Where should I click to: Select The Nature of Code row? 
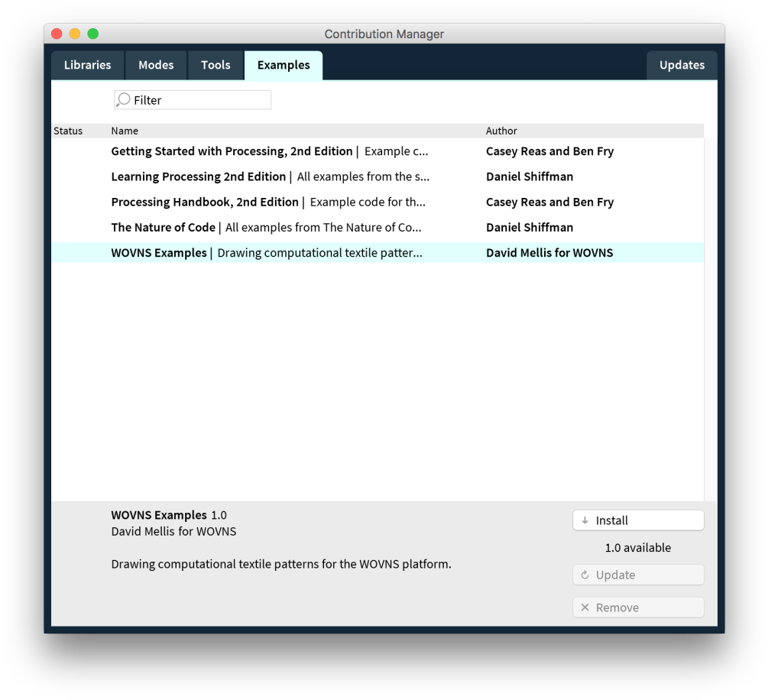click(378, 227)
